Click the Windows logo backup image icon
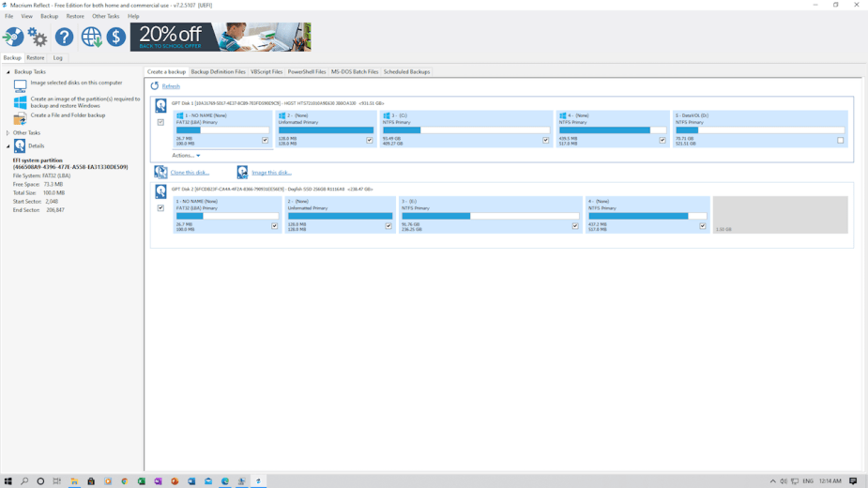Viewport: 868px width, 488px height. coord(20,102)
